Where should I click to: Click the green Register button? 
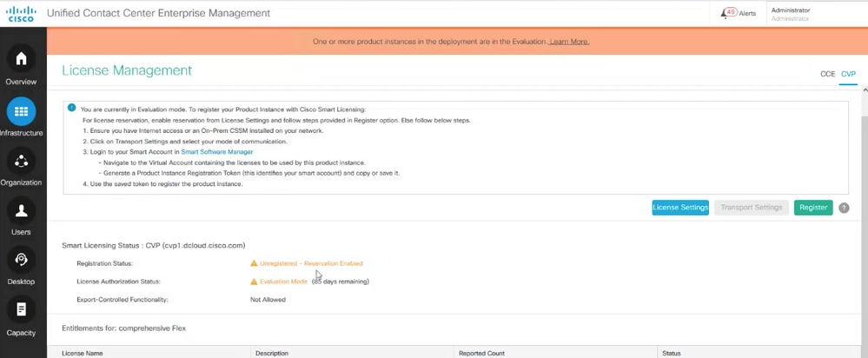click(x=813, y=208)
